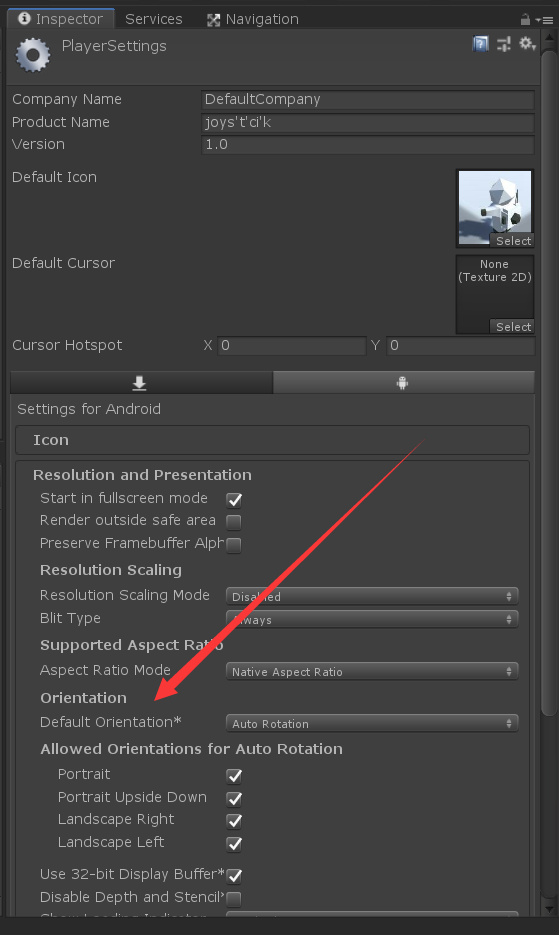
Task: Disable Start in fullscreen mode checkbox
Action: [234, 499]
